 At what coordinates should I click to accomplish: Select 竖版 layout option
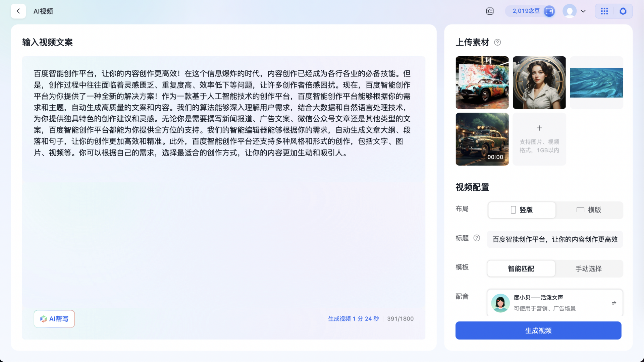(522, 210)
